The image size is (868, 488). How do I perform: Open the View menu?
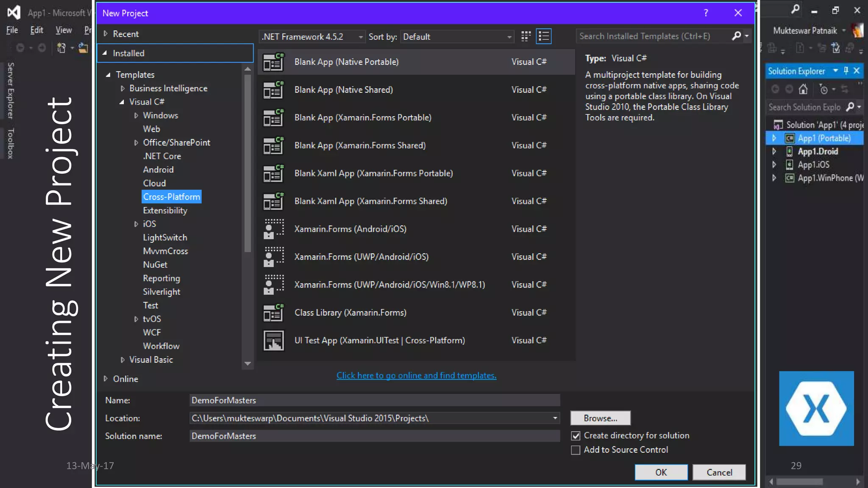(64, 30)
